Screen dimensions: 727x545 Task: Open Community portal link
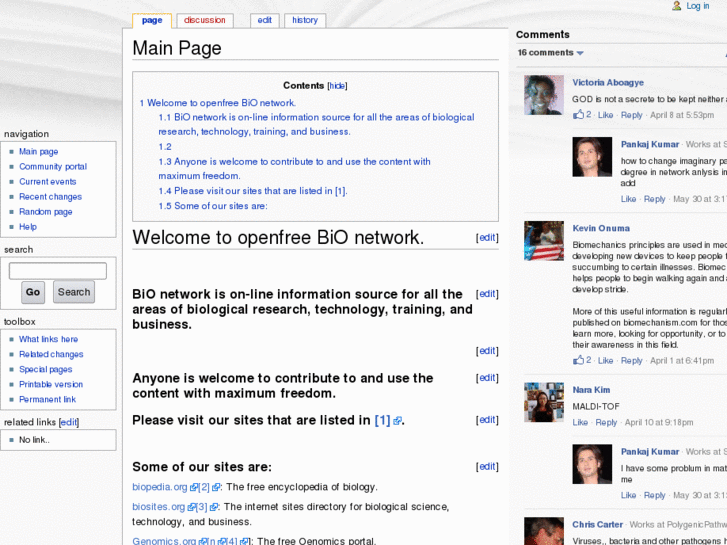tap(53, 167)
